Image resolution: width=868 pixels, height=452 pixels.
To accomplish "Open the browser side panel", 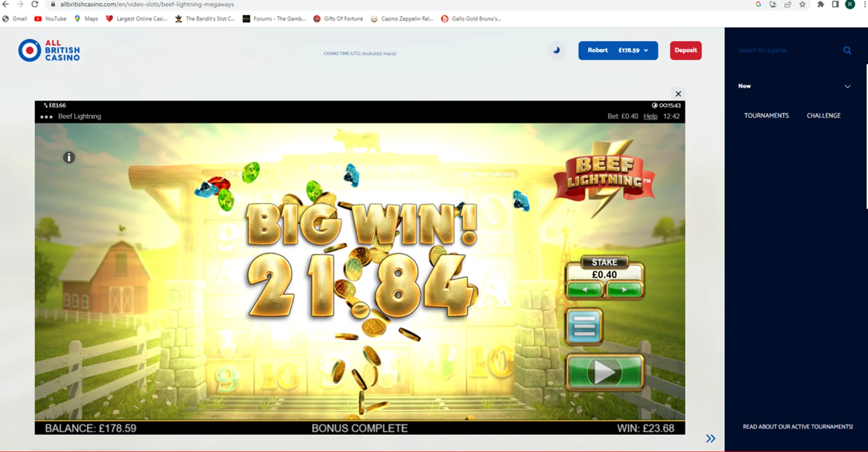I will (835, 4).
